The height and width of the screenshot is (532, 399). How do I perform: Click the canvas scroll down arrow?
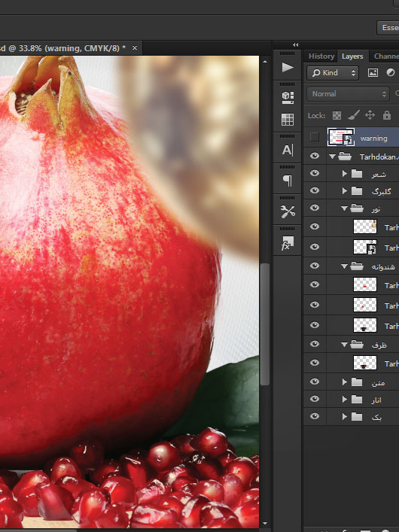point(265,524)
